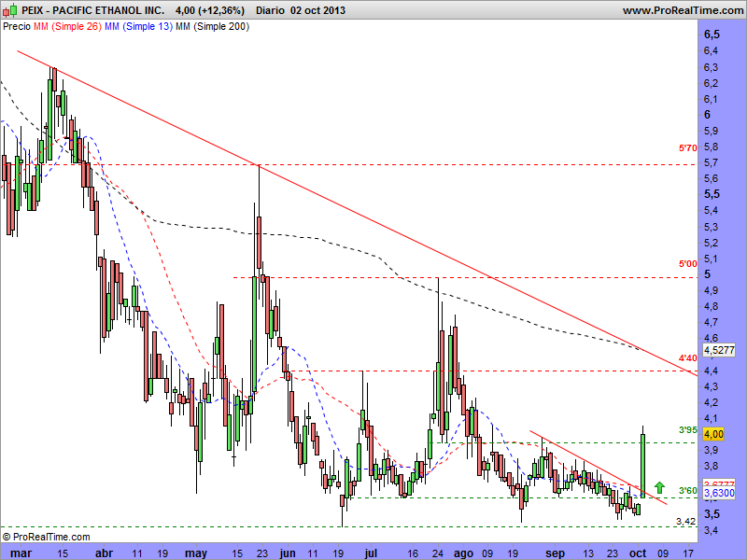
Task: Click the 4'40 resistance level label
Action: click(x=687, y=357)
